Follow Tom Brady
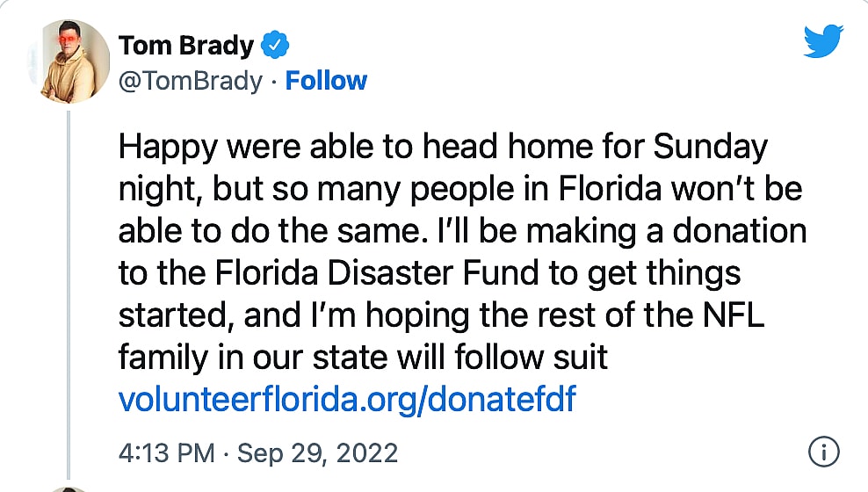The width and height of the screenshot is (868, 492). pyautogui.click(x=327, y=81)
